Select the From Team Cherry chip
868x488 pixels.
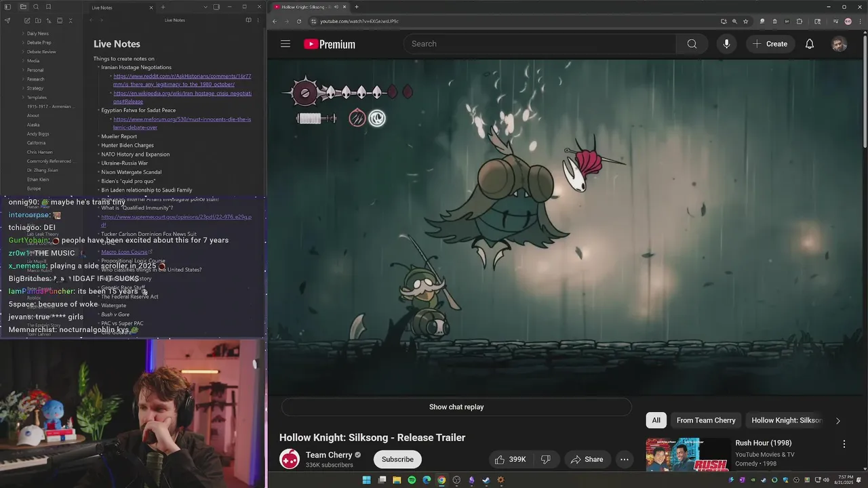[706, 420]
